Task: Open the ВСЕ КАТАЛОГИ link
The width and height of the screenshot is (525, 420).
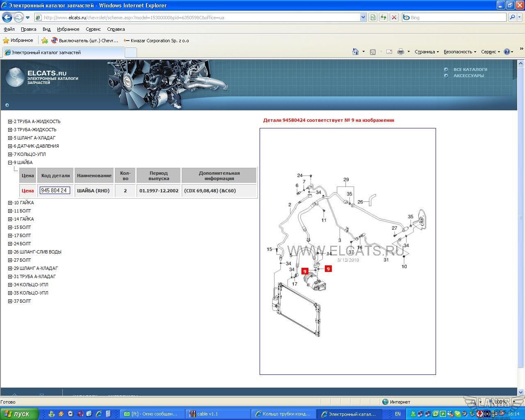Action: (x=470, y=69)
